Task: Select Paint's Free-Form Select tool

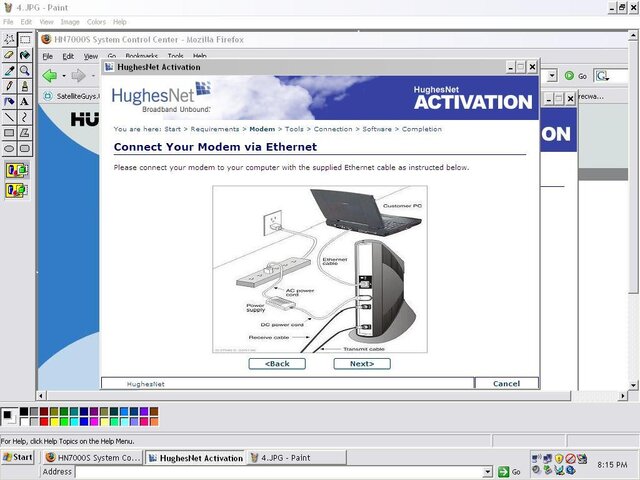Action: click(9, 39)
